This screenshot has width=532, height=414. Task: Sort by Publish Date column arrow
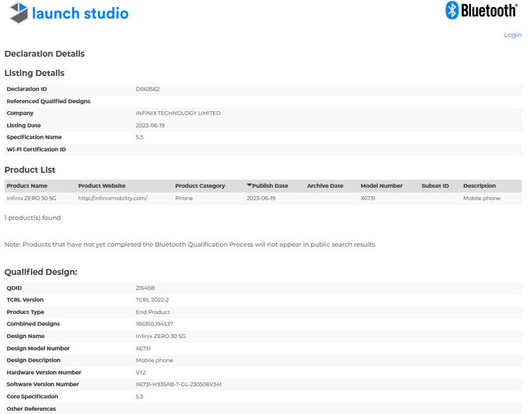pyautogui.click(x=249, y=185)
